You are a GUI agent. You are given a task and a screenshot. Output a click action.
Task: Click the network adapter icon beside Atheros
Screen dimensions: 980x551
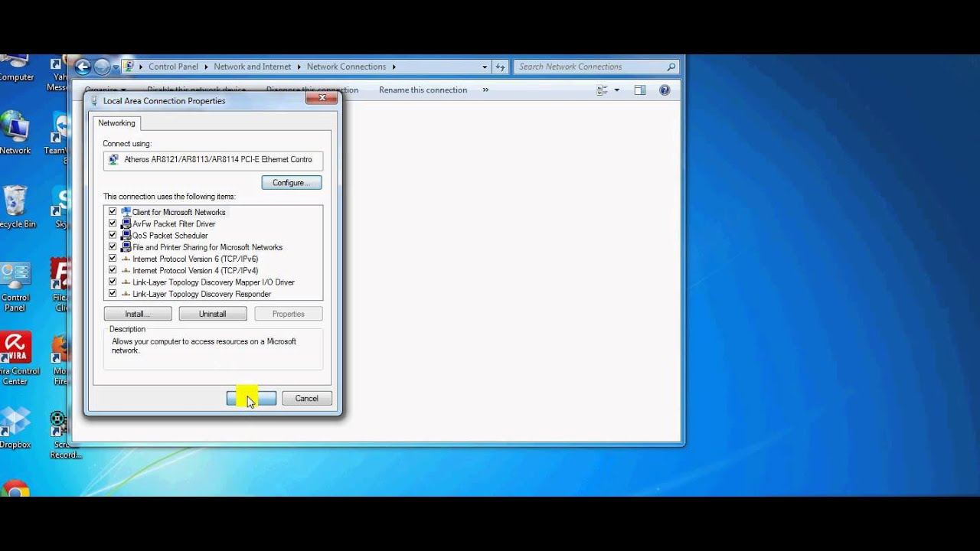(114, 160)
